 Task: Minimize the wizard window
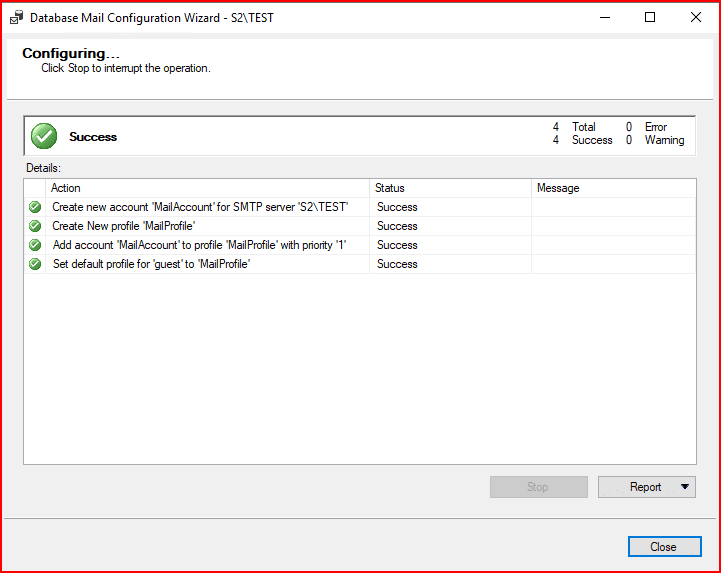pos(603,17)
